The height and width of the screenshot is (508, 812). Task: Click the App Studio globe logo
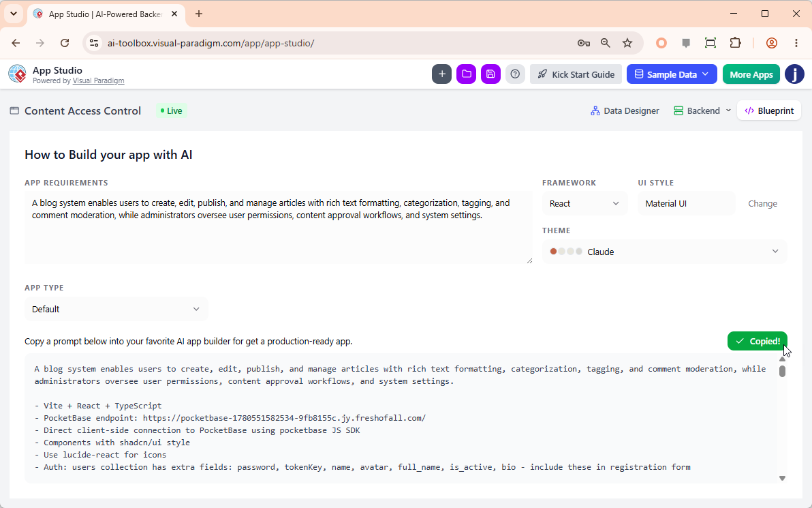point(18,74)
